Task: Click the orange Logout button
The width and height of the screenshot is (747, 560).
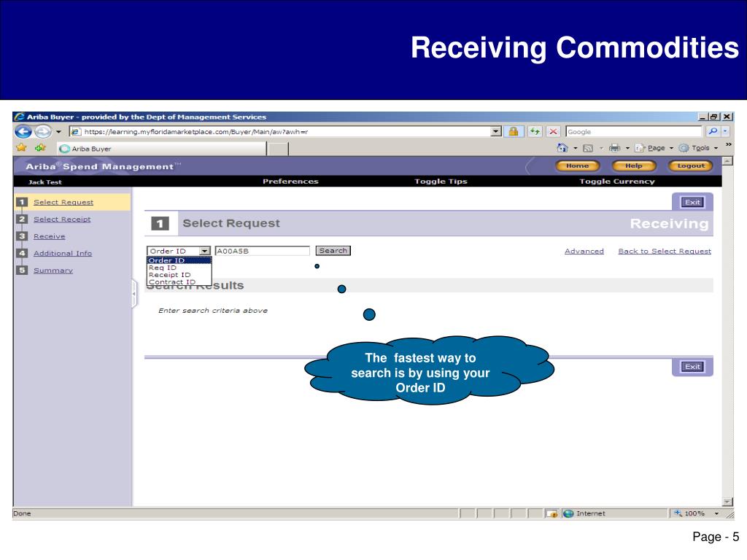Action: coord(690,166)
